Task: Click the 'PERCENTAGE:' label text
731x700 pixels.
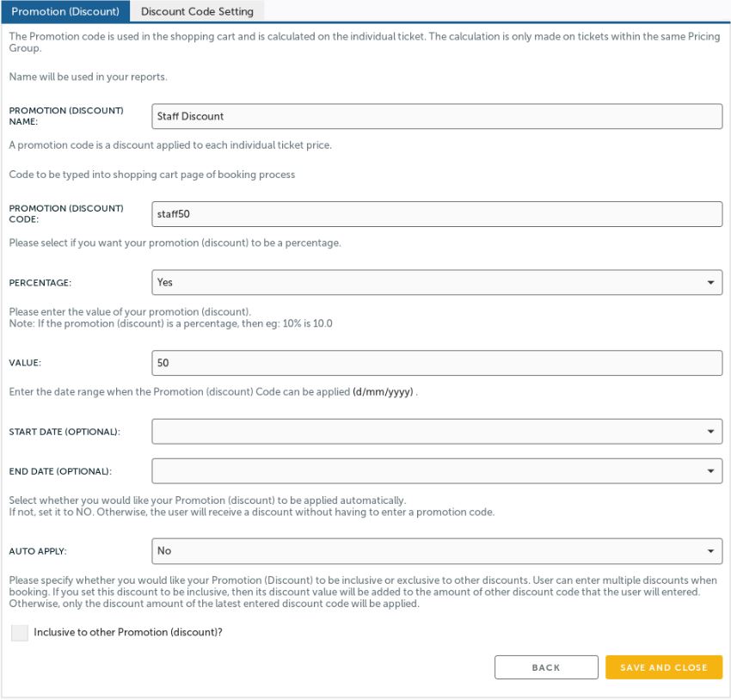Action: tap(40, 283)
